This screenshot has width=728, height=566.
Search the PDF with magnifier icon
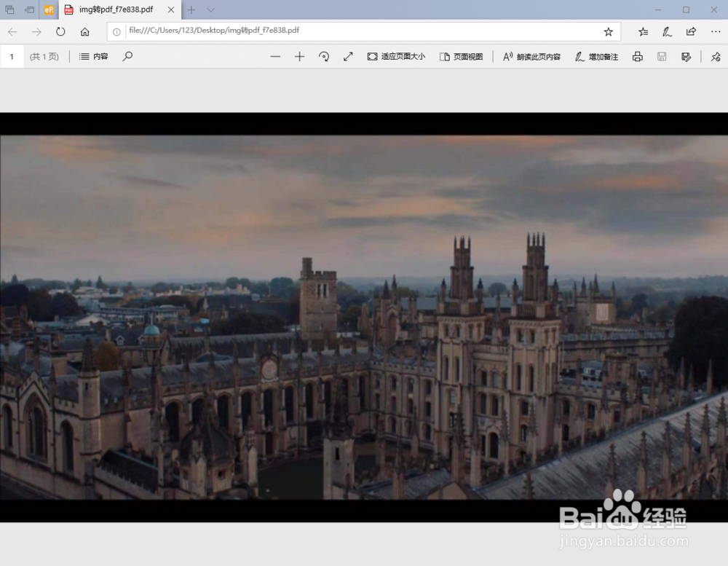127,56
